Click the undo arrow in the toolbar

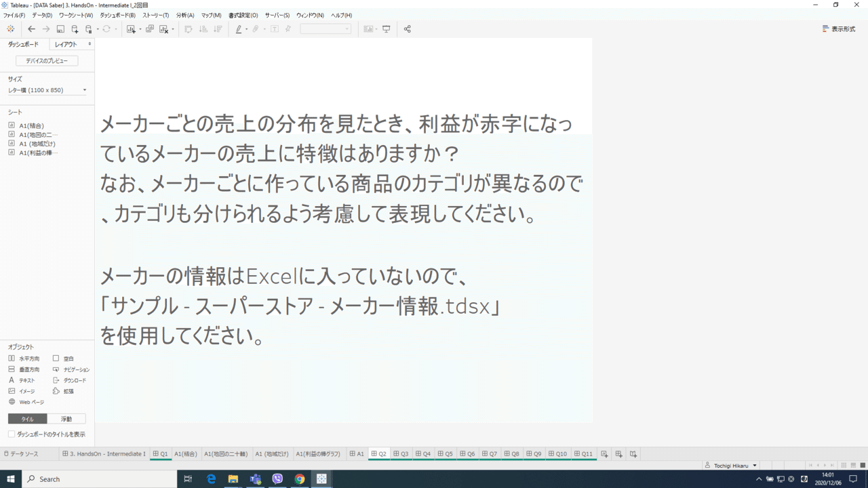tap(31, 29)
